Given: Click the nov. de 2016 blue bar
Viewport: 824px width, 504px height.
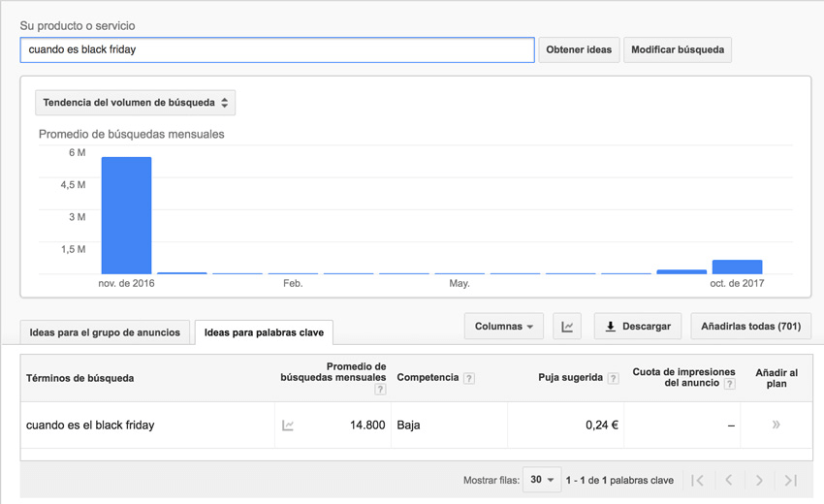Looking at the screenshot, I should pos(126,215).
